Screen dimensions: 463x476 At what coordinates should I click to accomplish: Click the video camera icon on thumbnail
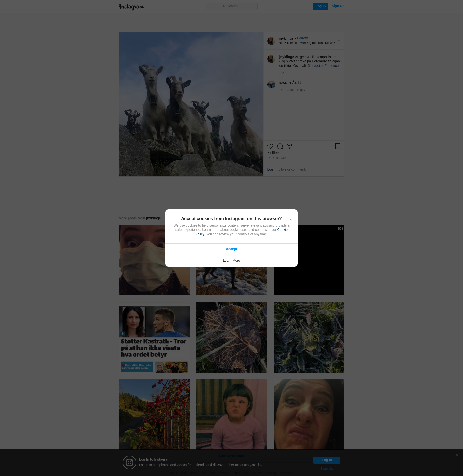[340, 228]
